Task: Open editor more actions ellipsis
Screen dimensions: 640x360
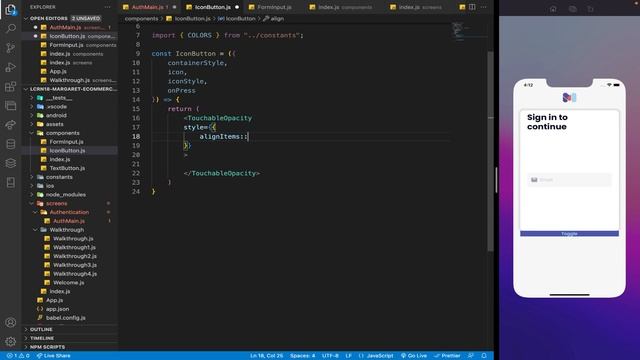Action: pos(484,7)
